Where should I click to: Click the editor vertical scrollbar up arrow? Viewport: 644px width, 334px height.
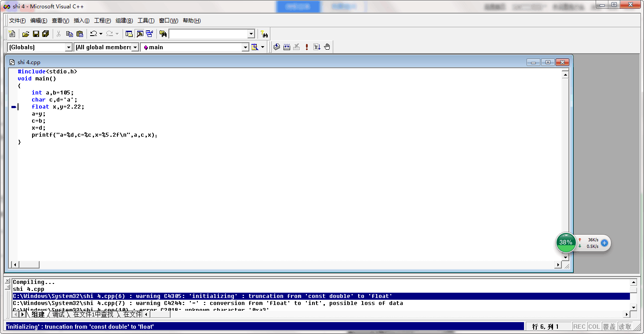click(x=566, y=75)
